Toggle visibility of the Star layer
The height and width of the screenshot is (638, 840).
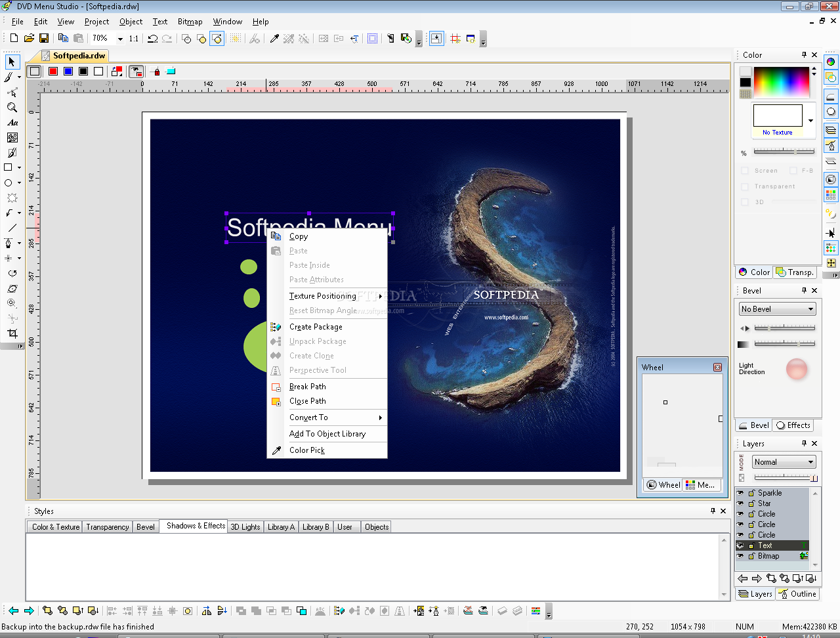pyautogui.click(x=741, y=503)
